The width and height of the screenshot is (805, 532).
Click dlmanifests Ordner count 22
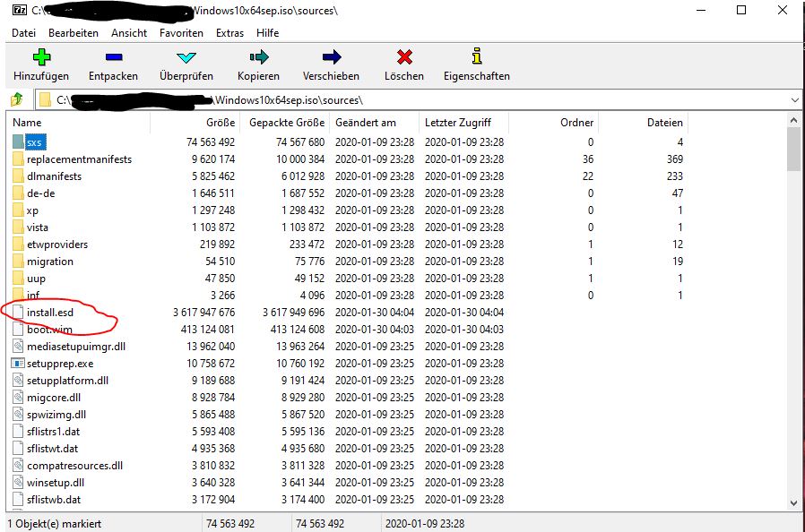pyautogui.click(x=588, y=176)
